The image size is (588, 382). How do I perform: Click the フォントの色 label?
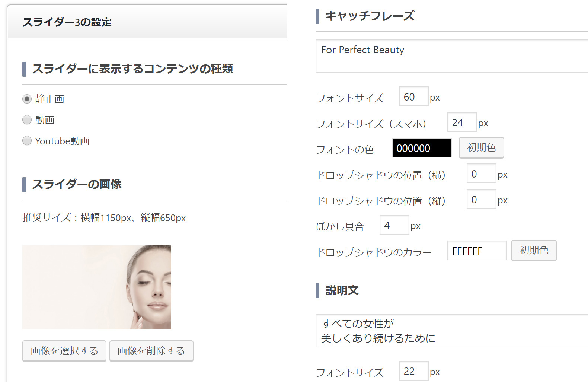click(x=345, y=150)
